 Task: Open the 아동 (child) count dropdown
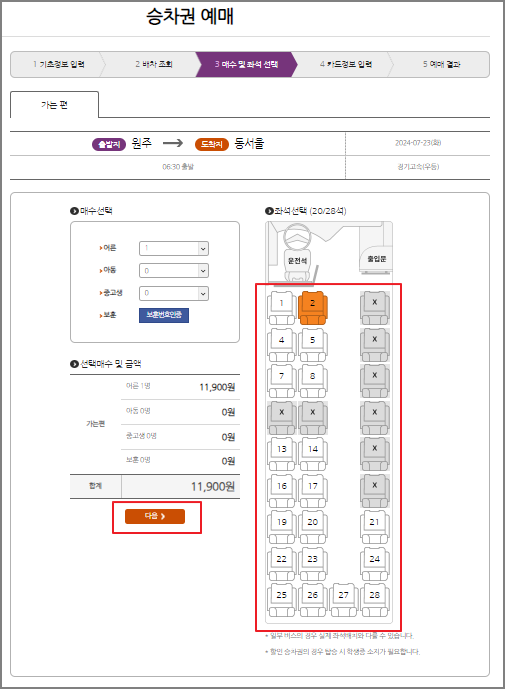pos(174,271)
